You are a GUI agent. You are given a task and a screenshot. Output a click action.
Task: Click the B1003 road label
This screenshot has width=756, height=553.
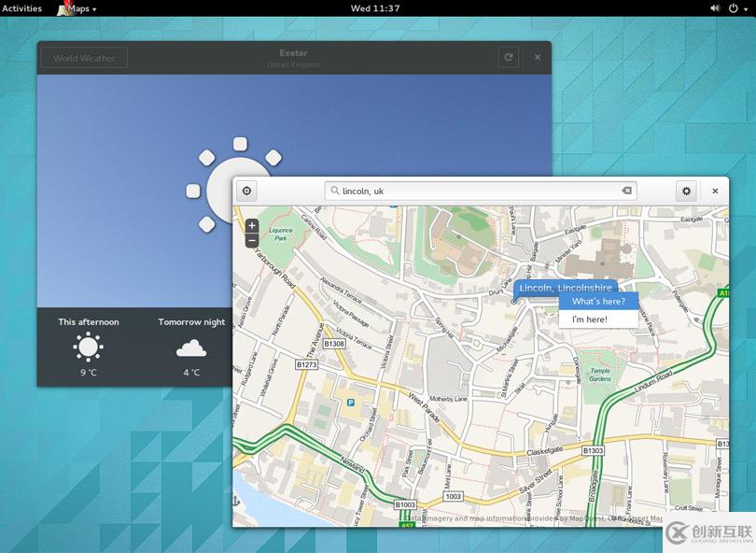coord(405,504)
